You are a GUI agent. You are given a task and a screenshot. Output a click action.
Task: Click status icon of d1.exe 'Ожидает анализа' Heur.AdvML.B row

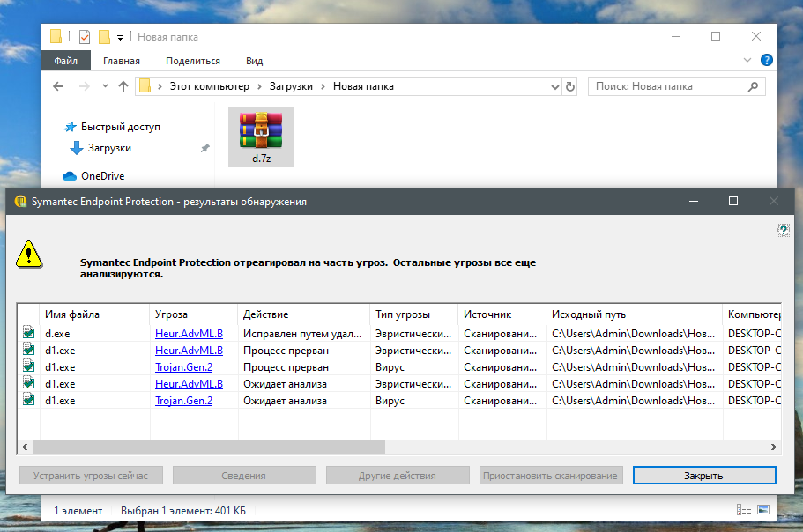point(29,382)
